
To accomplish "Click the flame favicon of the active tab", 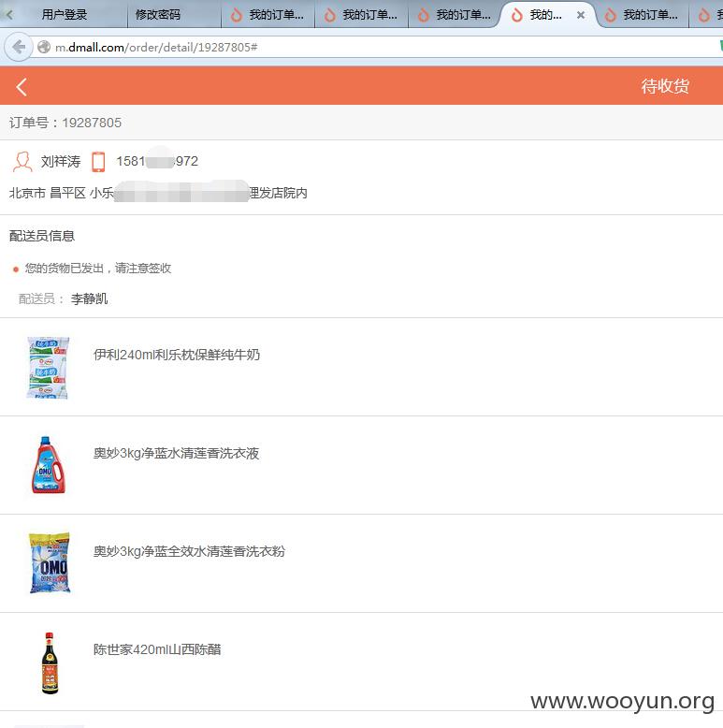I will pyautogui.click(x=516, y=15).
